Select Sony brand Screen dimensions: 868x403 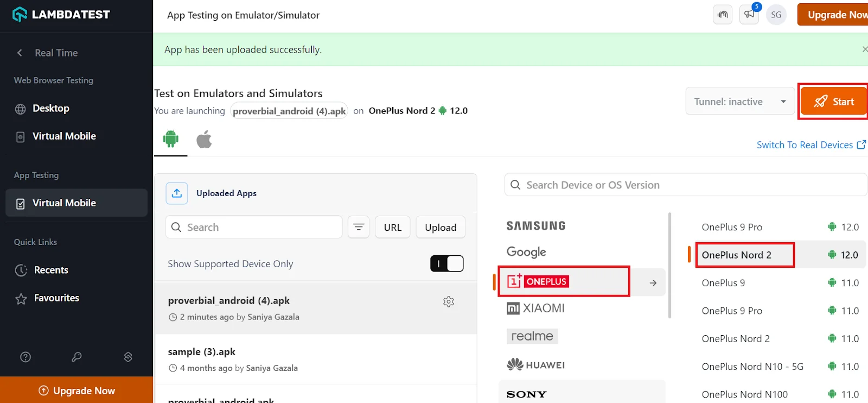526,394
